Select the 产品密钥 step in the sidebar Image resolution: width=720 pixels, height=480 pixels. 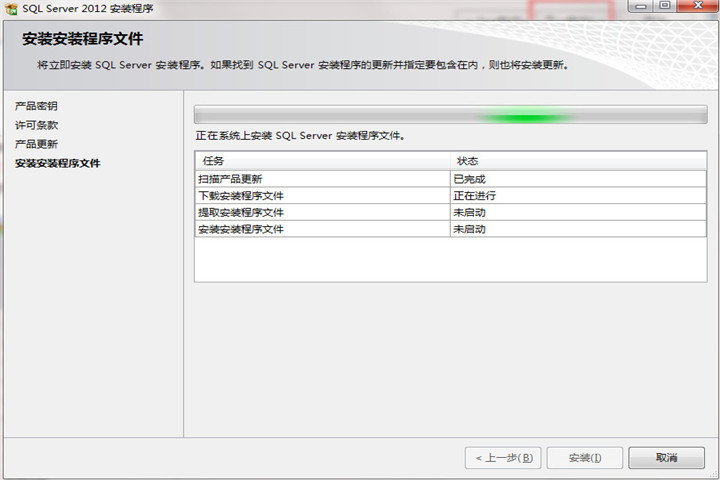(36, 106)
